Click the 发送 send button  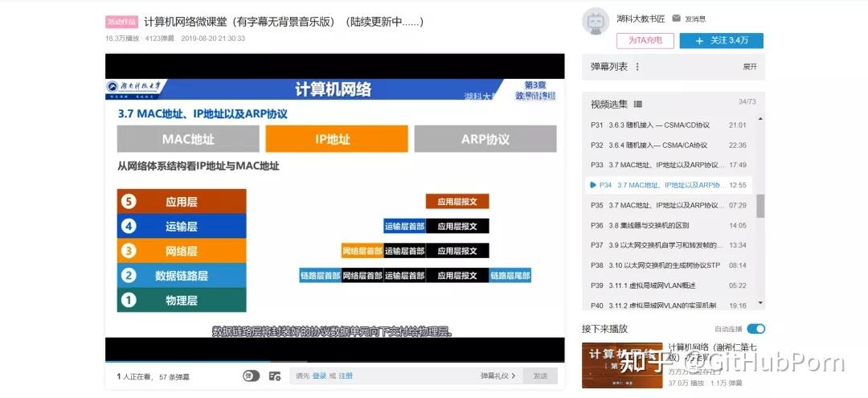click(540, 375)
